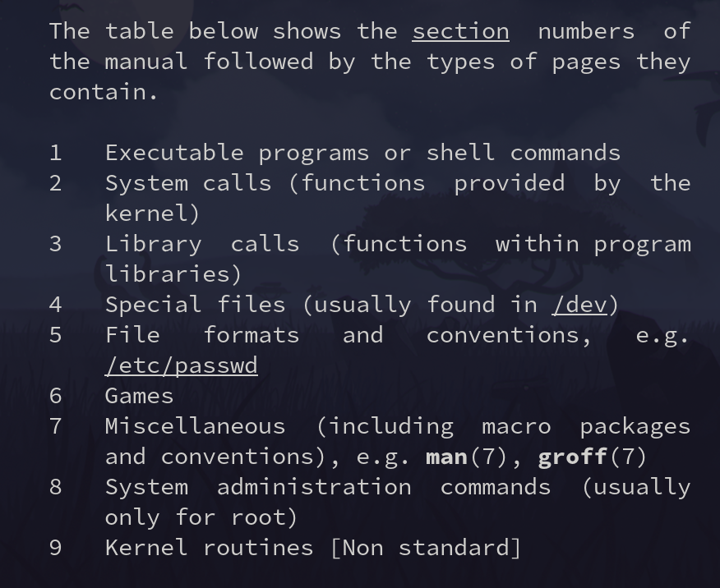The height and width of the screenshot is (588, 720).
Task: Click the "[Non standard]" text
Action: click(x=426, y=548)
